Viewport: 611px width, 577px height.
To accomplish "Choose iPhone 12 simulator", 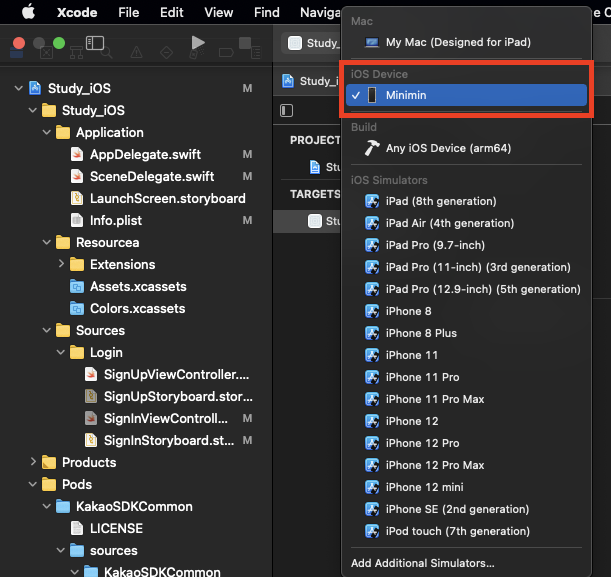I will (466, 421).
